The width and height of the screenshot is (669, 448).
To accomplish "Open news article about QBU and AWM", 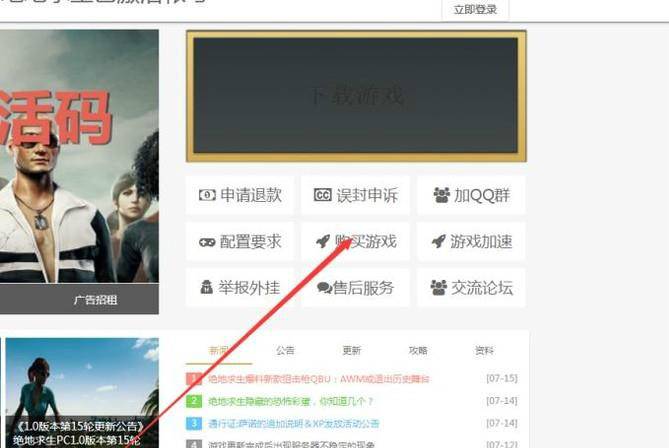I will pos(318,379).
